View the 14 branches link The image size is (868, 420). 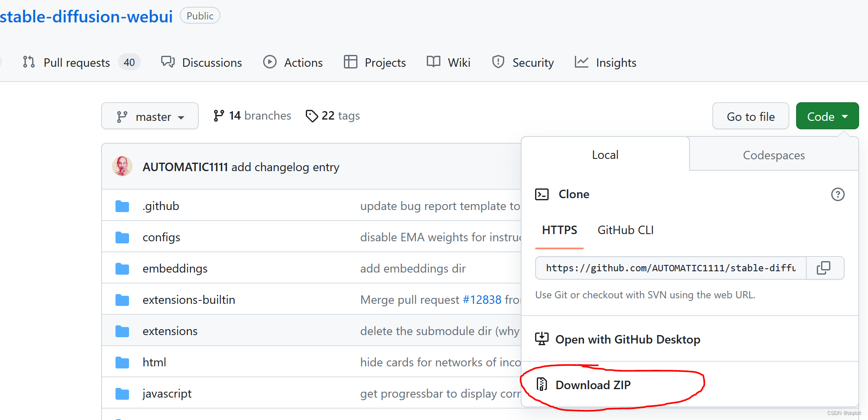pos(252,116)
